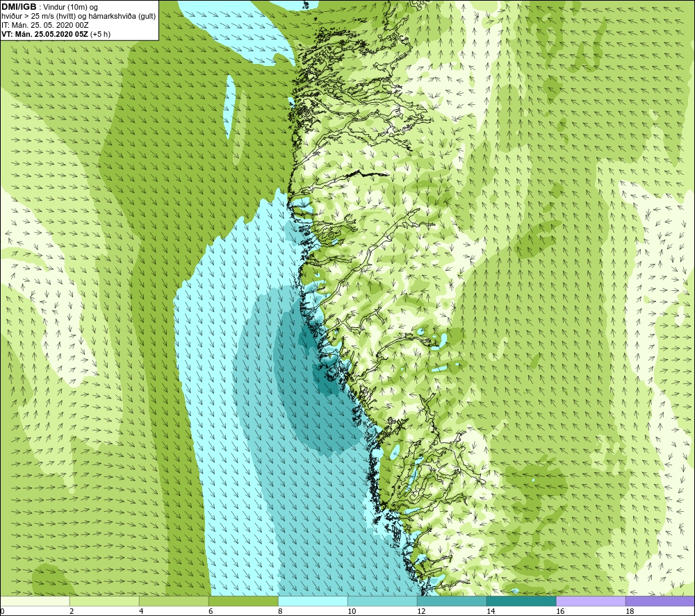Image resolution: width=695 pixels, height=616 pixels.
Task: Click the legend tick label '0'
Action: pyautogui.click(x=2, y=612)
